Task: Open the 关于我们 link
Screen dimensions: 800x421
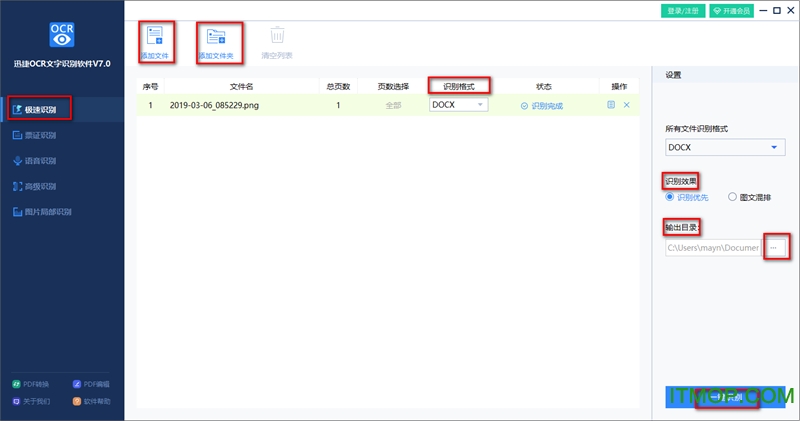Action: click(x=31, y=401)
